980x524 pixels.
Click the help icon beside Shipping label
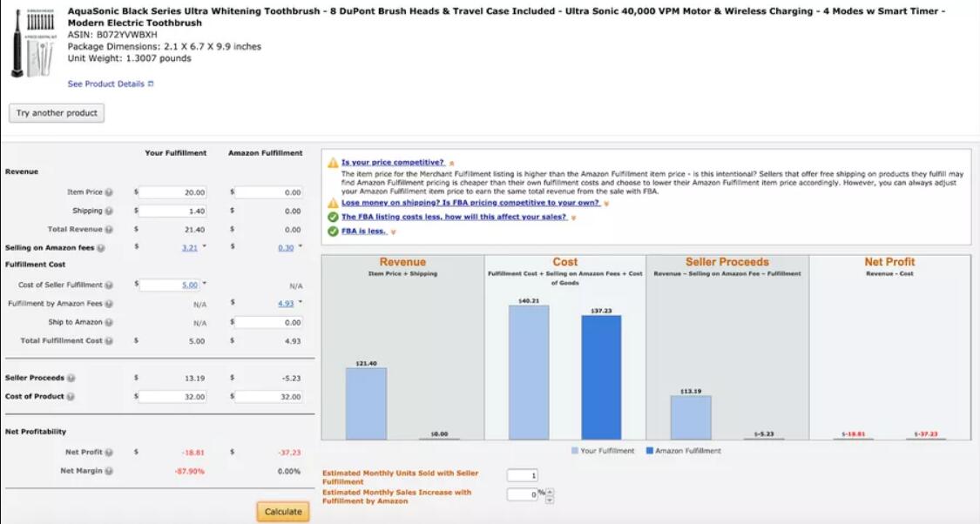pyautogui.click(x=110, y=212)
